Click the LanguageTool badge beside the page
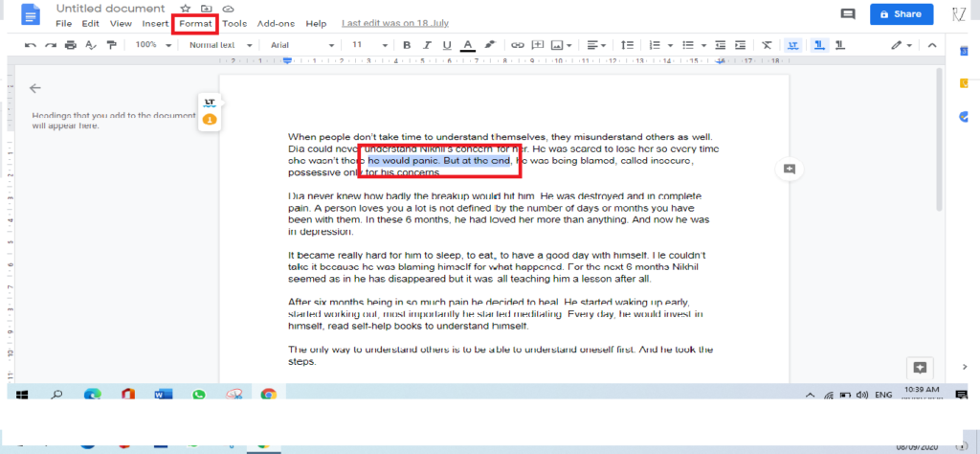The height and width of the screenshot is (454, 980). click(210, 102)
